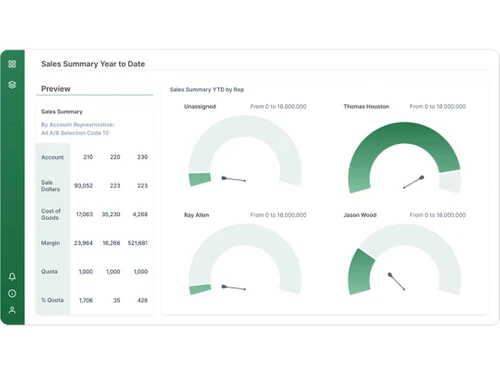This screenshot has height=375, width=500.
Task: Click account number 230 cell
Action: 142,157
